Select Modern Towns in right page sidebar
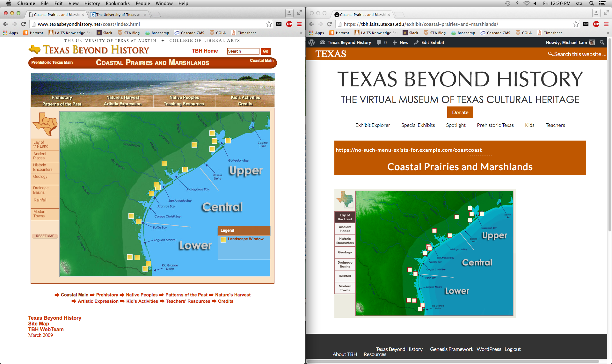Screen dimensions: 612x364 click(x=345, y=288)
